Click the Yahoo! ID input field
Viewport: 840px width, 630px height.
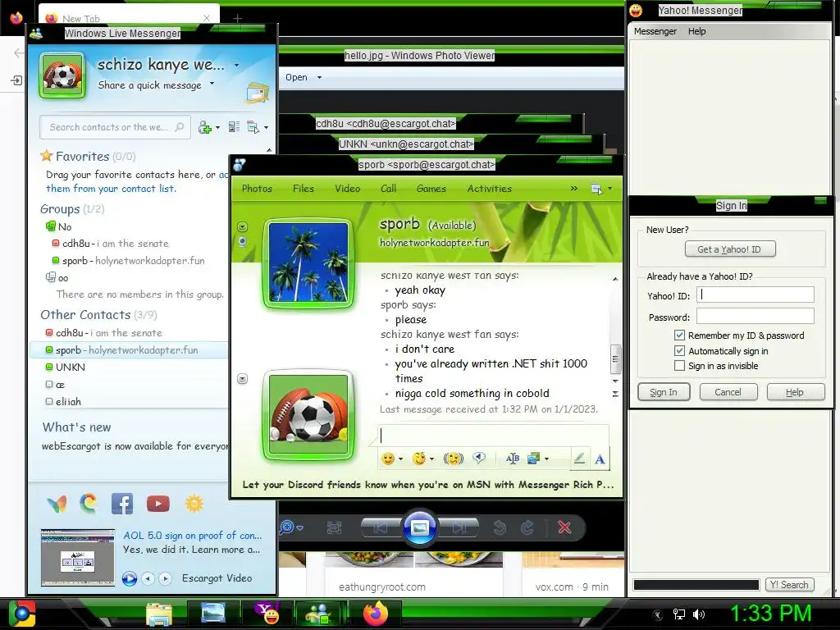tap(756, 294)
